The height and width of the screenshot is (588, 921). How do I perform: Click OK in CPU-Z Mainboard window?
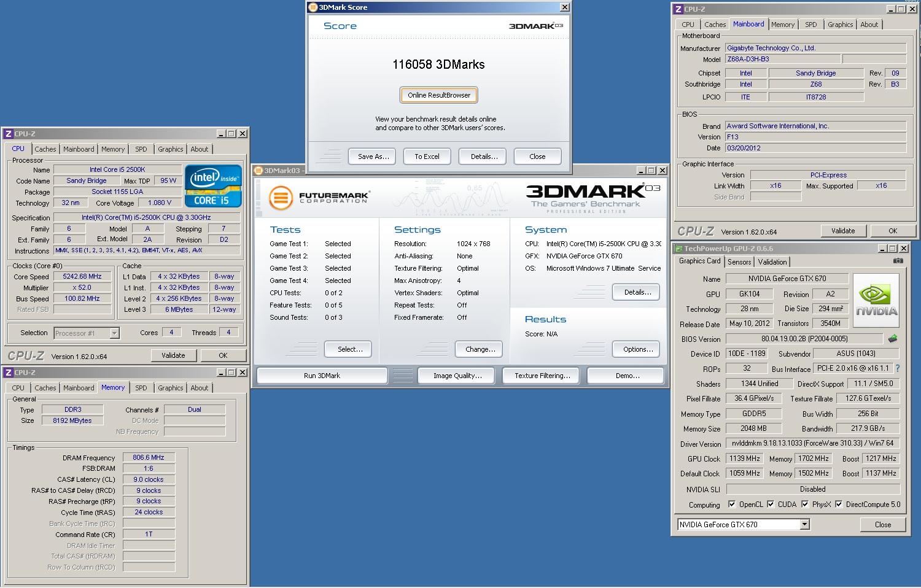[x=893, y=231]
